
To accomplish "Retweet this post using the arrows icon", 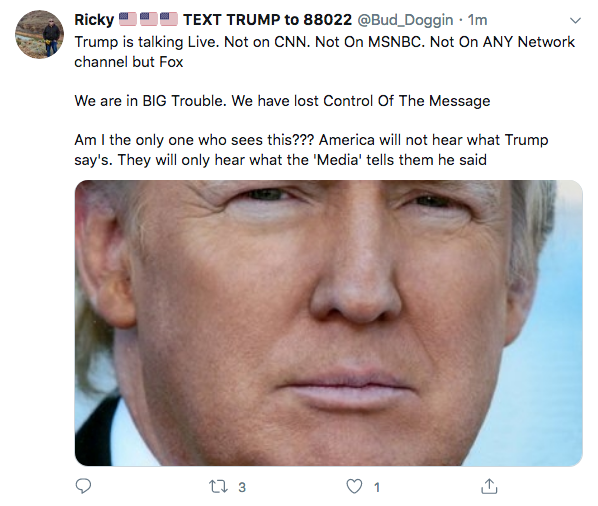I will pyautogui.click(x=219, y=487).
